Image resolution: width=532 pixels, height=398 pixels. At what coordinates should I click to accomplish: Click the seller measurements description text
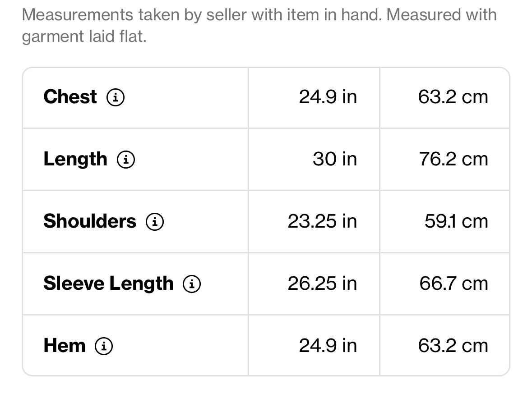pos(259,25)
